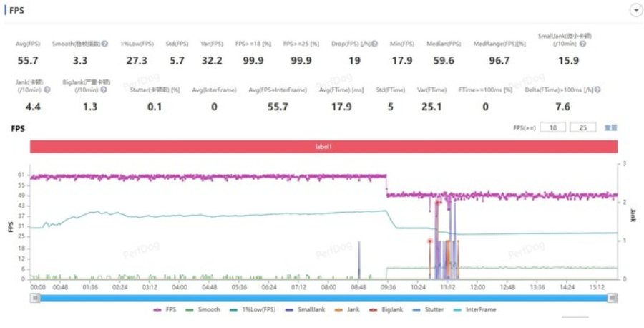This screenshot has height=328, width=644.
Task: Click help icon under SmallJank (/10min)
Action: click(582, 44)
